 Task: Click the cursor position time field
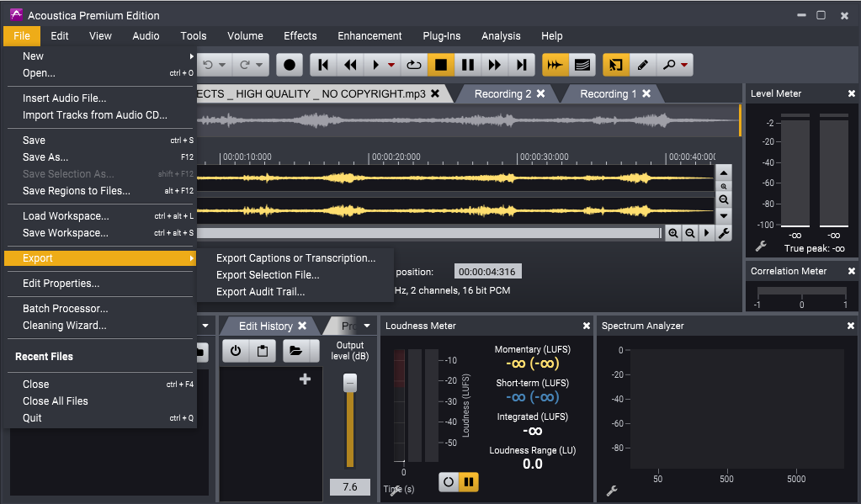click(x=487, y=272)
